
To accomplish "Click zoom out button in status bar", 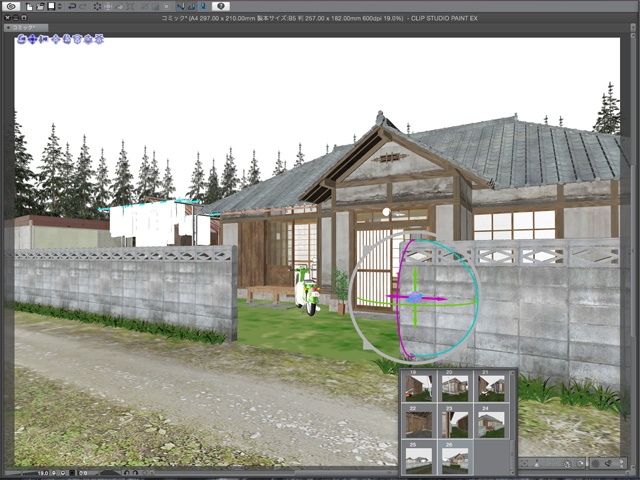I will (x=54, y=473).
